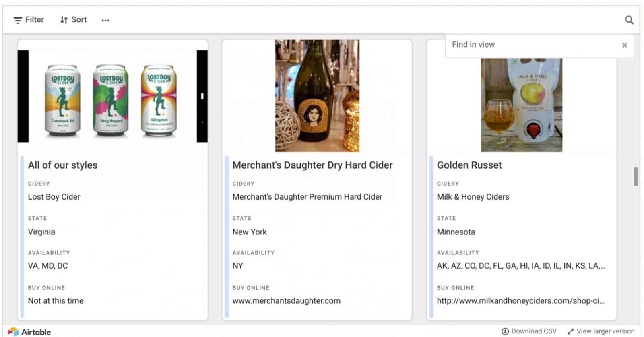Download the CSV file
This screenshot has width=644, height=337.
529,331
